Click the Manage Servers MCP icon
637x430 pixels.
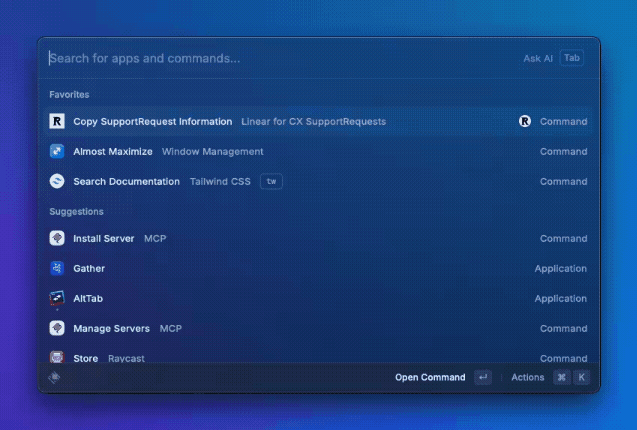(57, 328)
